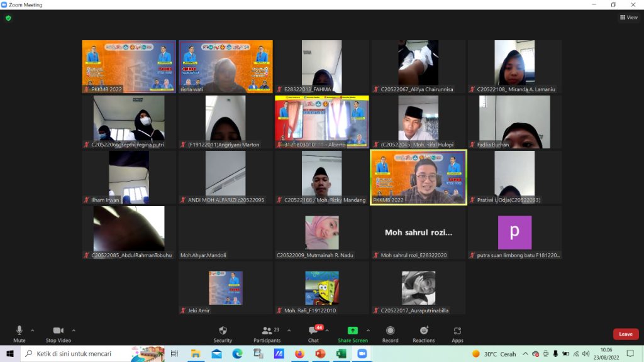Open the Reactions menu

pos(423,331)
